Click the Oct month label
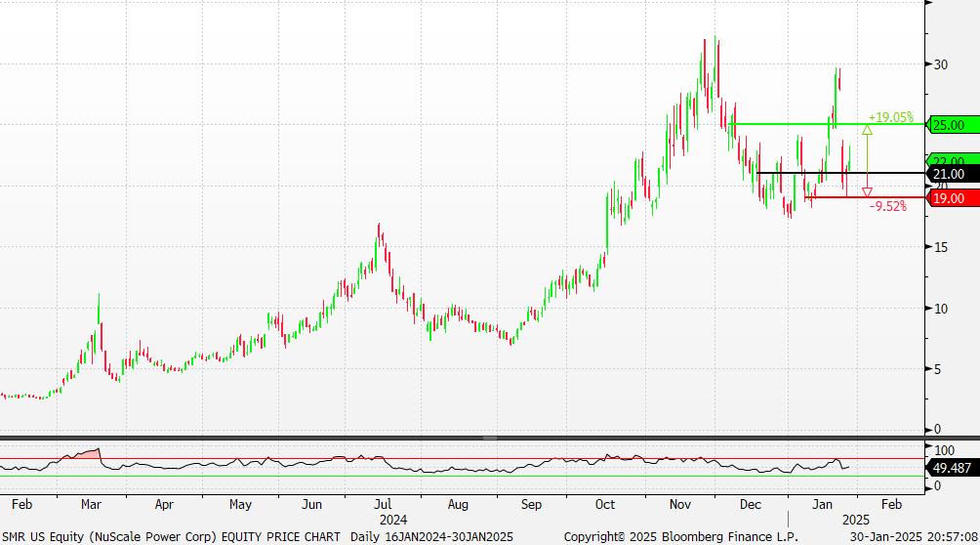 605,504
